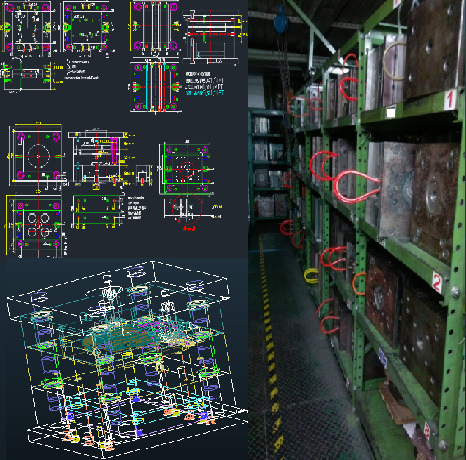The width and height of the screenshot is (466, 460).
Task: Select the red label under detail circle
Action: click(189, 228)
